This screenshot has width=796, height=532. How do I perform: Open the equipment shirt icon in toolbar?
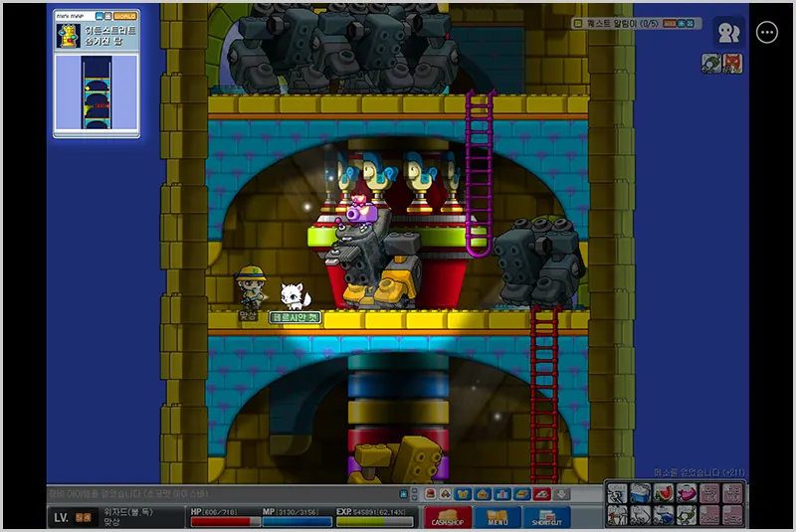(463, 494)
